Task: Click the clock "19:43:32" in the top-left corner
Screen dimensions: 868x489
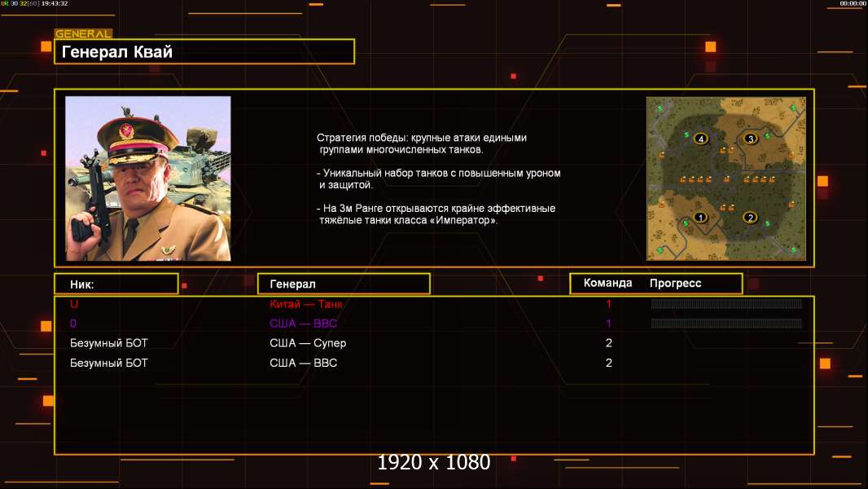Action: tap(55, 3)
